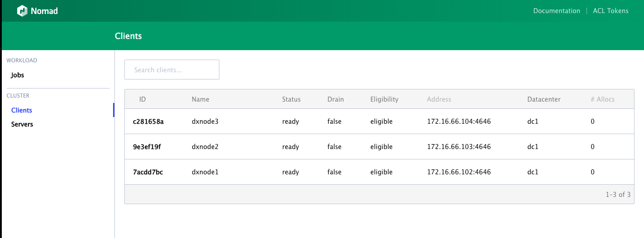Open Servers in the sidebar
Screen dimensions: 644x238
(22, 124)
